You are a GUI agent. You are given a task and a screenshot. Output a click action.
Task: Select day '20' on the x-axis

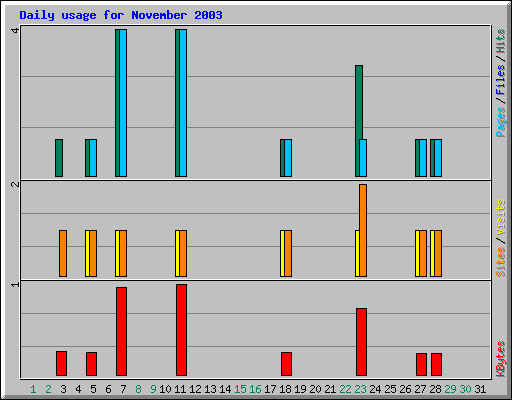315,389
